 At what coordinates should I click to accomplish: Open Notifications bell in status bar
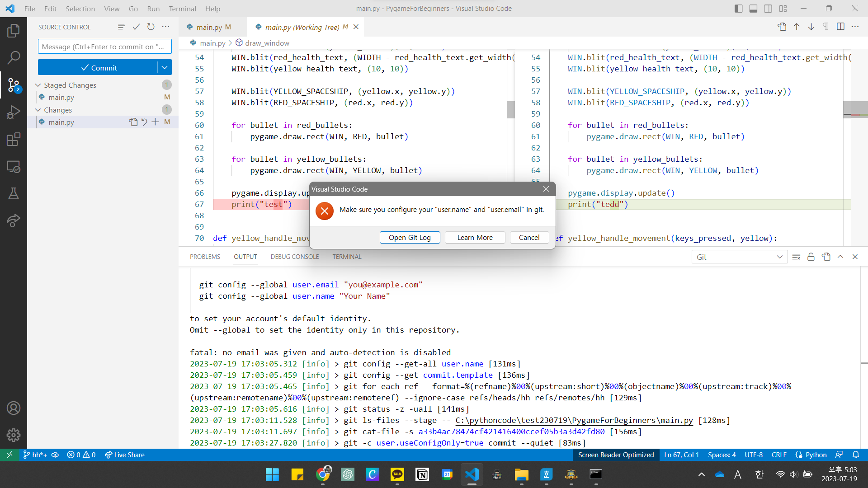[856, 455]
